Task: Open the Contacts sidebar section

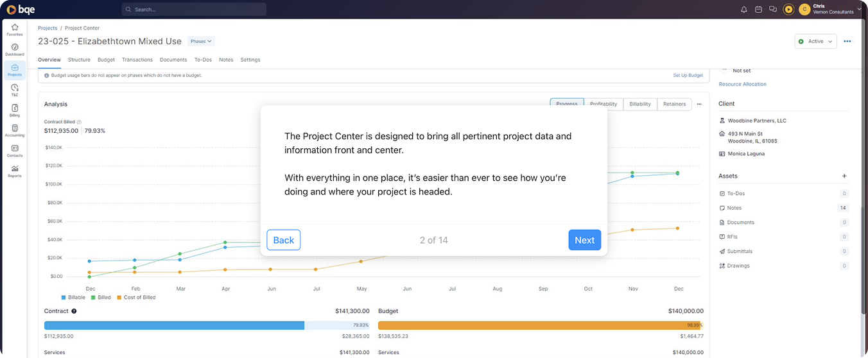Action: coord(14,151)
